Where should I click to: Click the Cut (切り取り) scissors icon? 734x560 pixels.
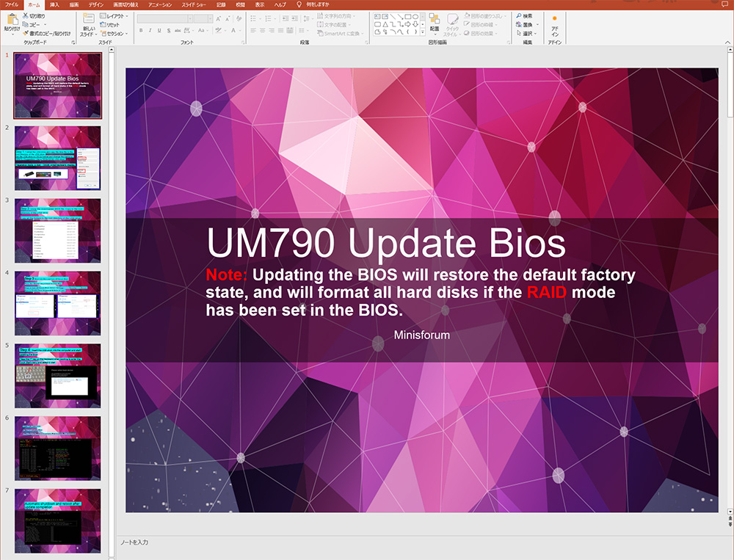(x=26, y=16)
